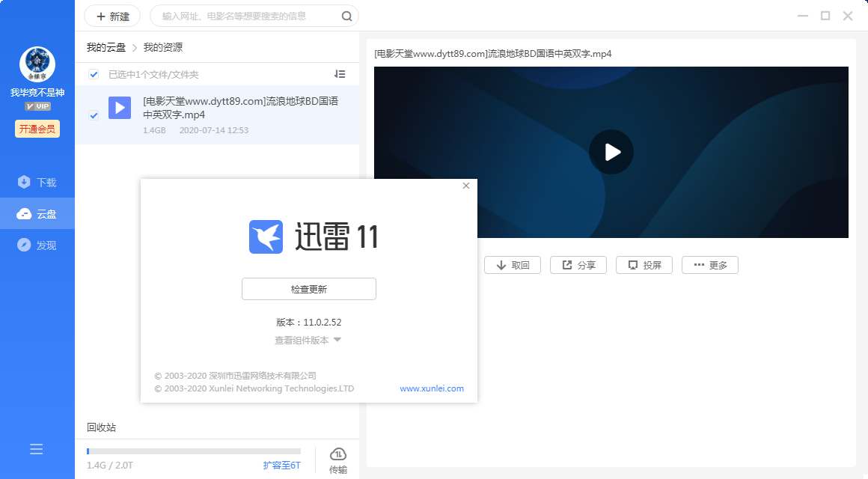Minimize the Xunlei window
The width and height of the screenshot is (868, 479).
coord(803,16)
